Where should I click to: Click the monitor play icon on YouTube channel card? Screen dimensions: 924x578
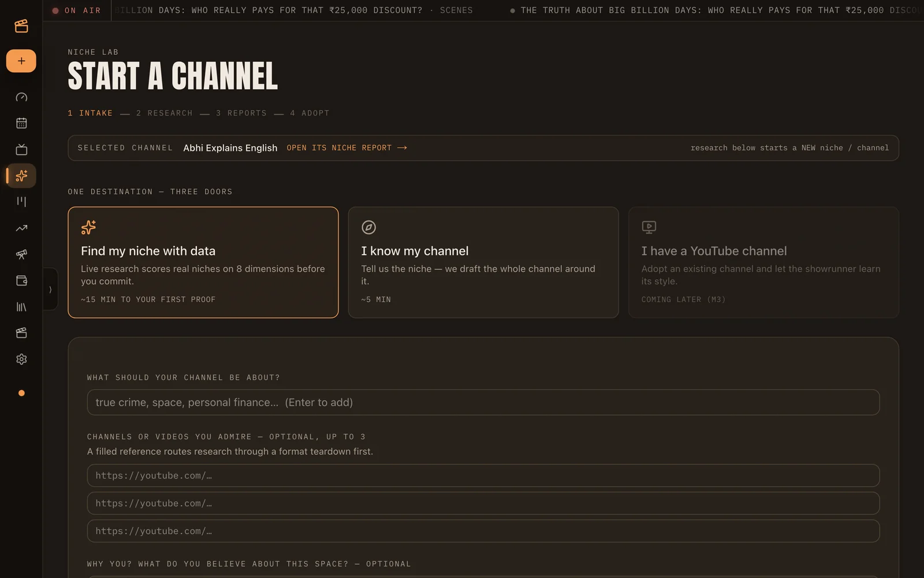coord(649,227)
